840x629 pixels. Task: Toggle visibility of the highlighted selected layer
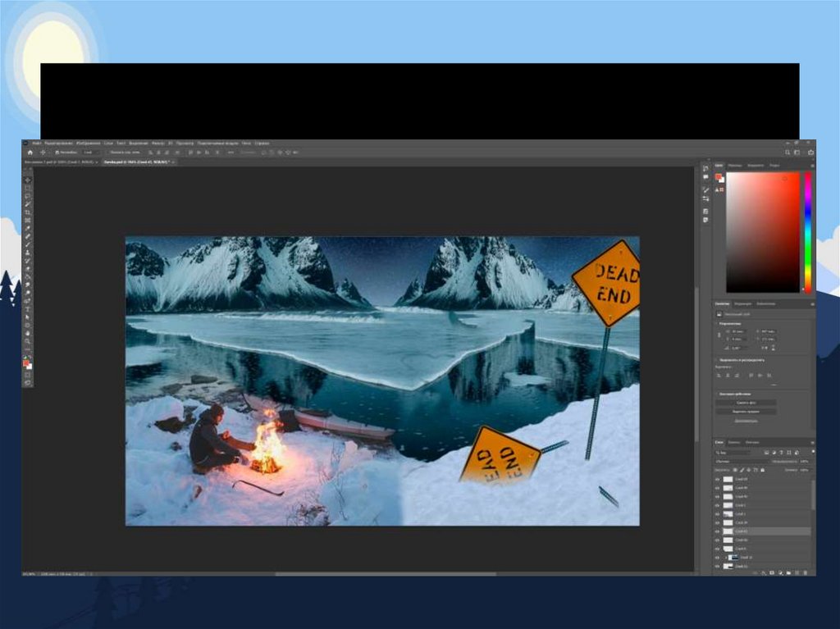[718, 531]
